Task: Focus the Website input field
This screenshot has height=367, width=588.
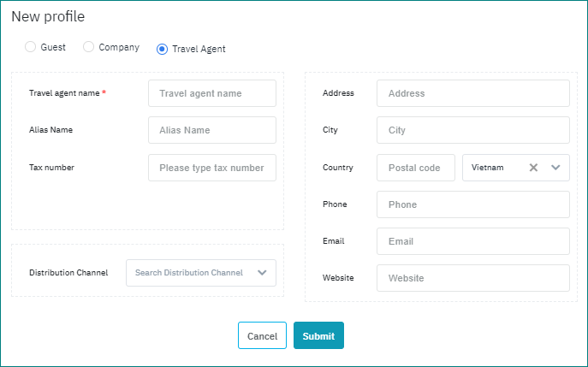Action: [x=472, y=278]
